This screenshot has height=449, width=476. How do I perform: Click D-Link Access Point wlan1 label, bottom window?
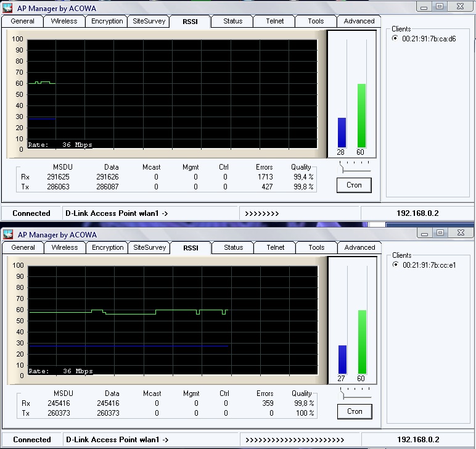click(x=117, y=440)
